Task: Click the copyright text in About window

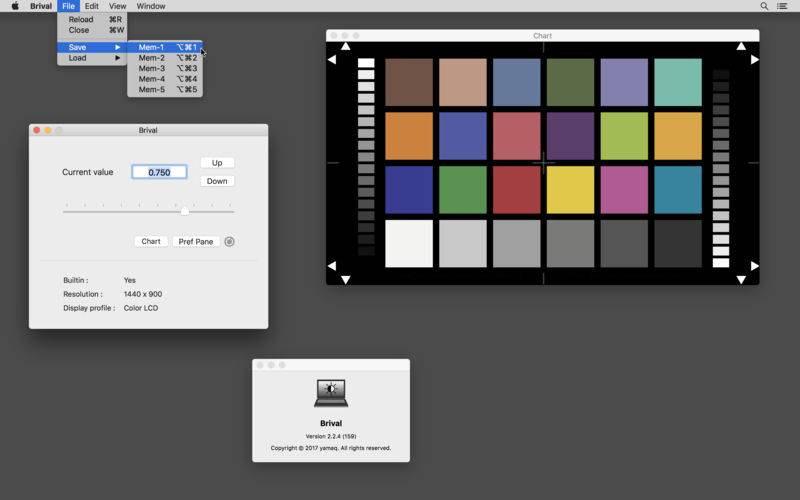Action: click(331, 448)
